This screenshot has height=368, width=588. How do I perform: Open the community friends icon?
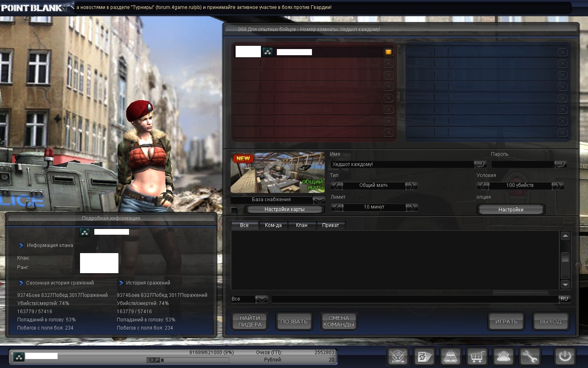(503, 357)
